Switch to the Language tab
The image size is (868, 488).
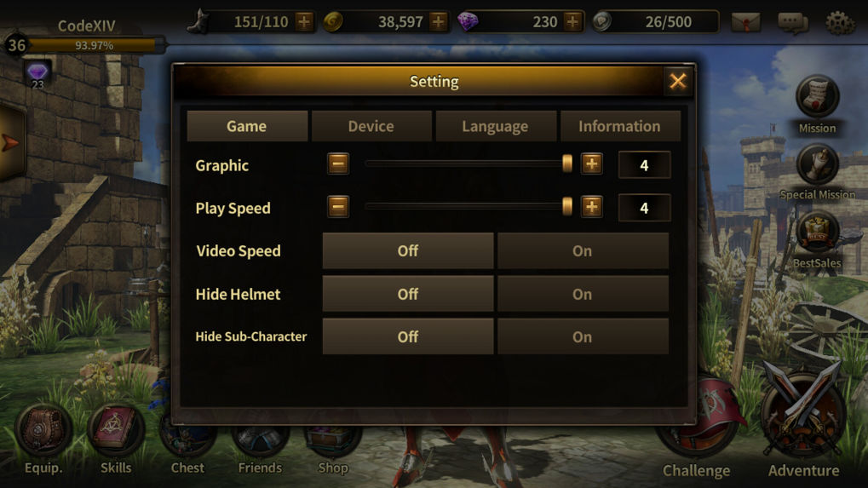click(496, 126)
